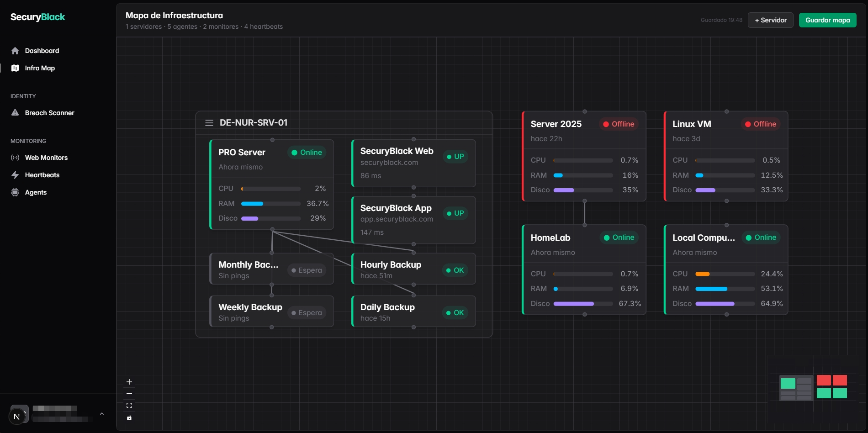Click the HomeLab Online status badge
Screen dimensions: 868x433
pos(619,238)
